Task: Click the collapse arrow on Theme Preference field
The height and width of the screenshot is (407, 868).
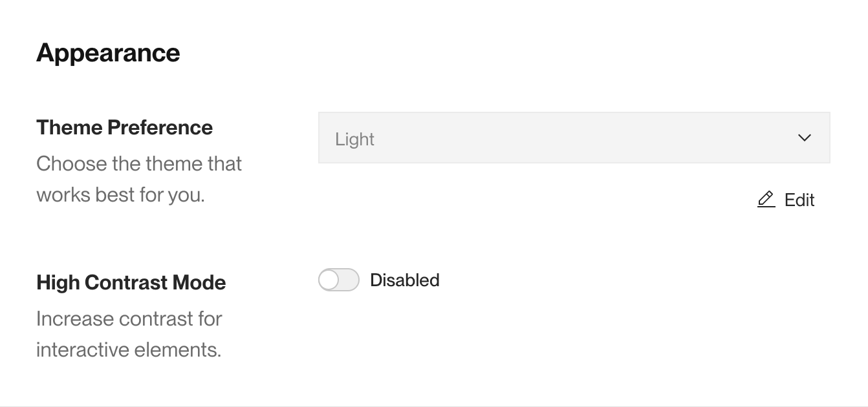Action: tap(804, 138)
